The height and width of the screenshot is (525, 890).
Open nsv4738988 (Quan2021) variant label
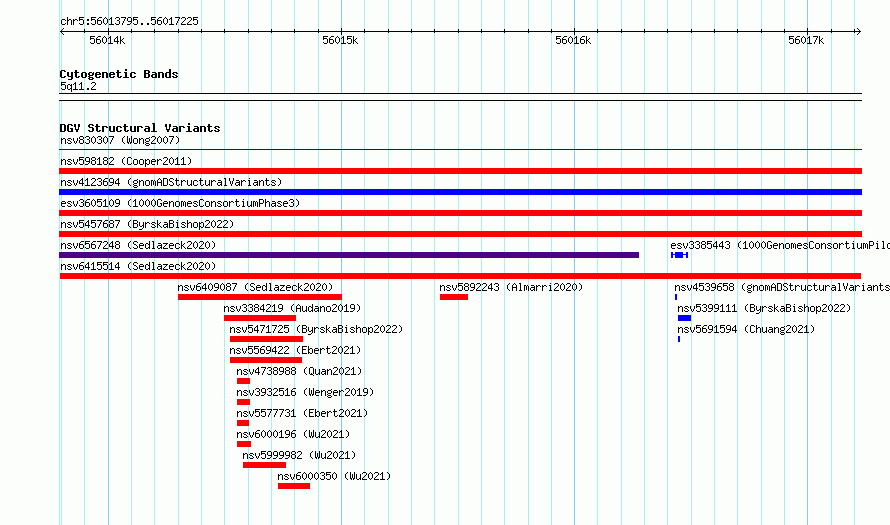pos(299,371)
